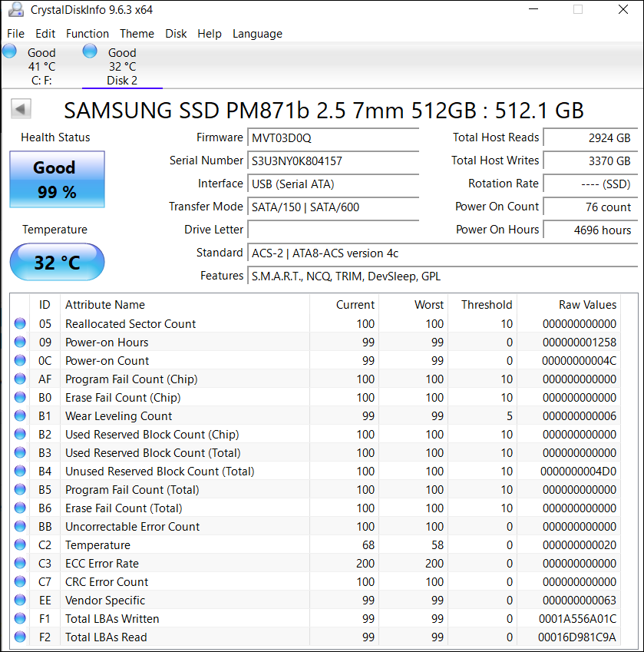Open the Language menu
The image size is (644, 652).
257,34
